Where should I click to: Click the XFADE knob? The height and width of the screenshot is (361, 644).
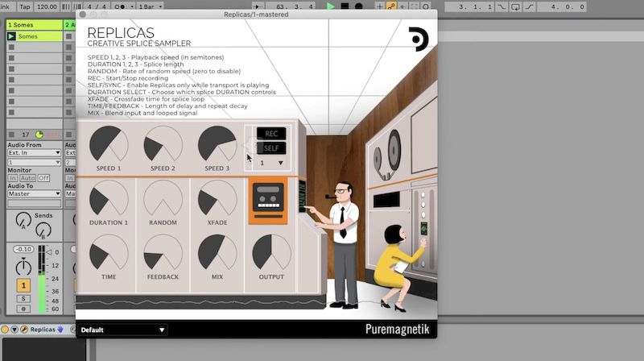pos(217,198)
